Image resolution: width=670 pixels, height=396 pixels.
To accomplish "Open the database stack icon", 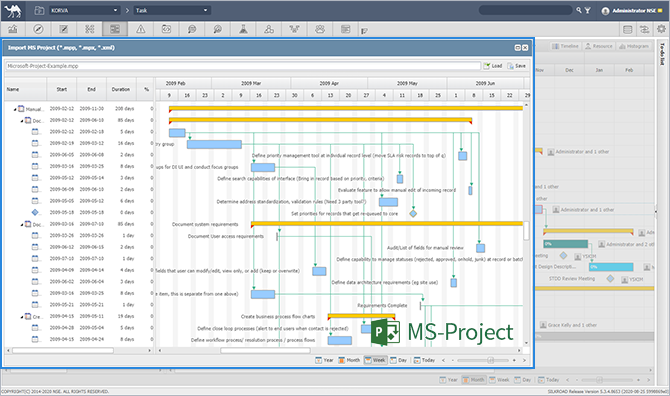I will (627, 29).
